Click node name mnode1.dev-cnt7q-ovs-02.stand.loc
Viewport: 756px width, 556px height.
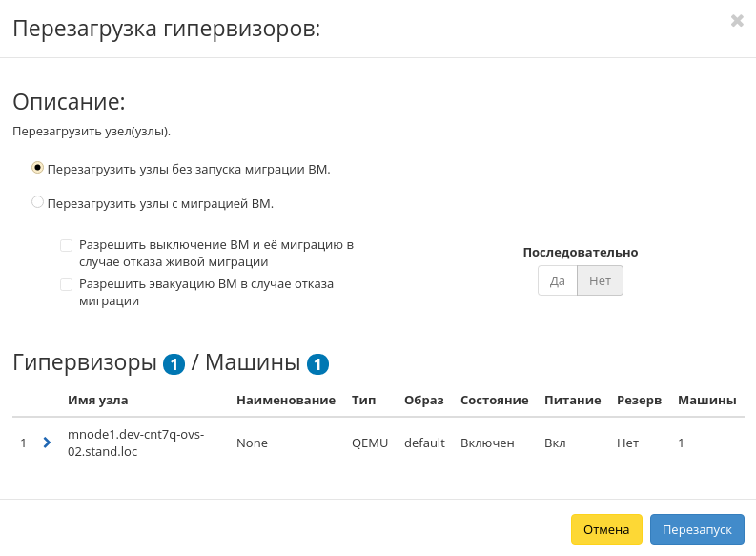click(135, 443)
